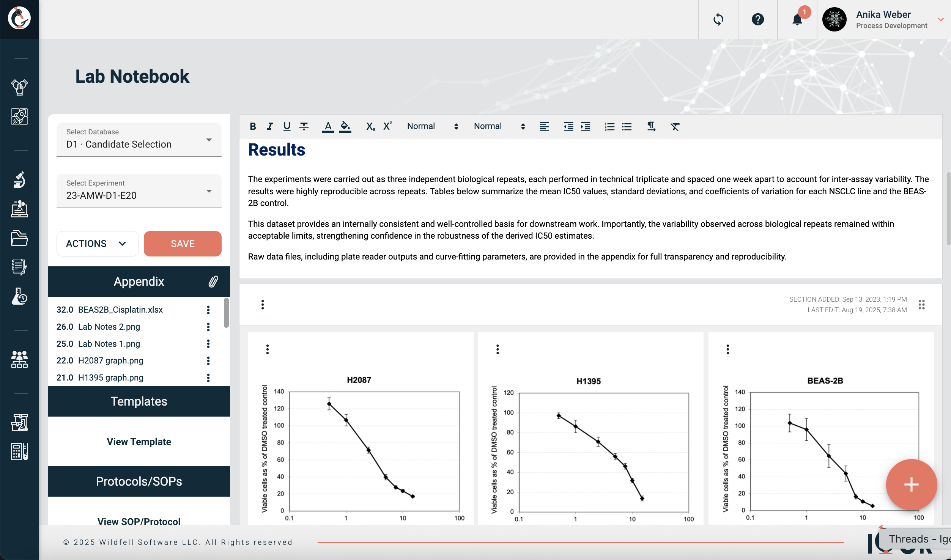Screen dimensions: 951x560
Task: Open the help question mark icon
Action: pos(758,19)
